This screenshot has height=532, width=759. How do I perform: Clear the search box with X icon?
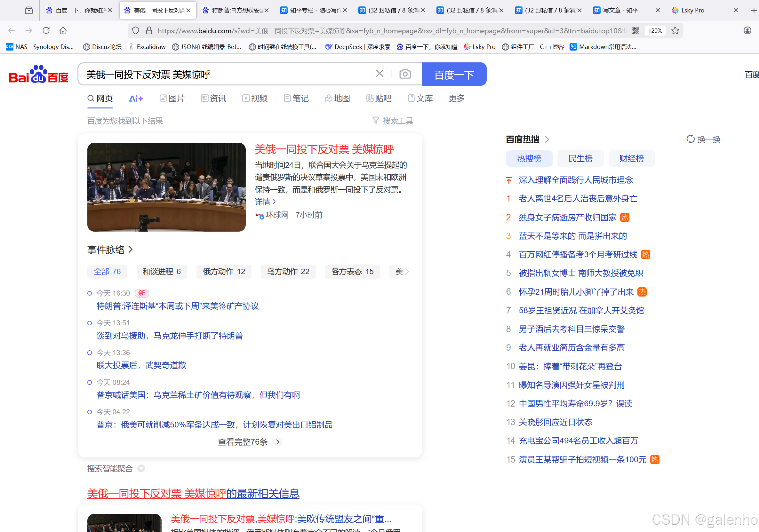click(379, 74)
